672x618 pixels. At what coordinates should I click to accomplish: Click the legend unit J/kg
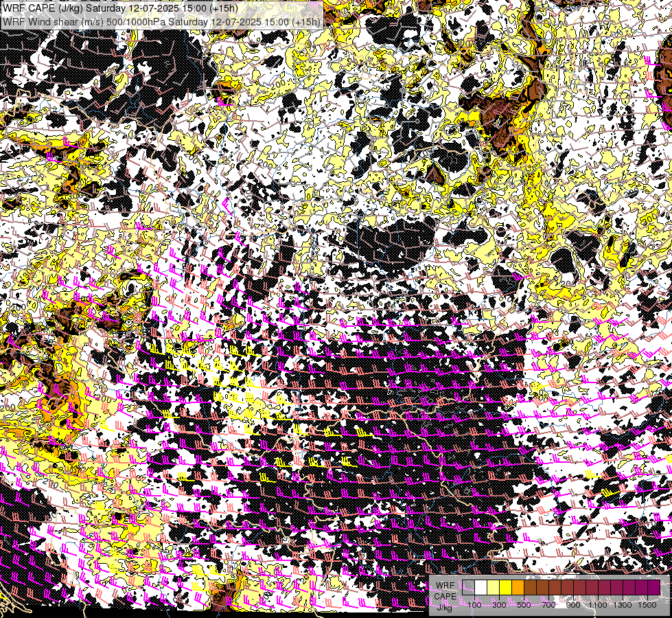point(444,607)
